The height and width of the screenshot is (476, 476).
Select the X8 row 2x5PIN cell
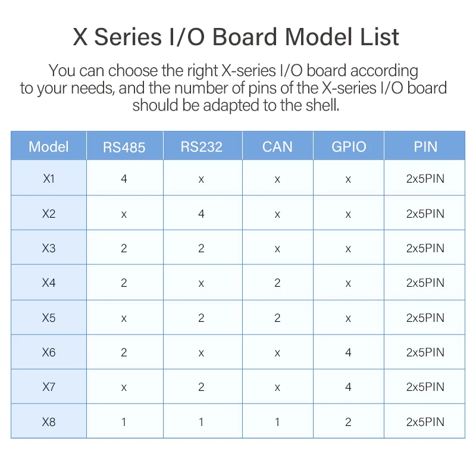(425, 422)
